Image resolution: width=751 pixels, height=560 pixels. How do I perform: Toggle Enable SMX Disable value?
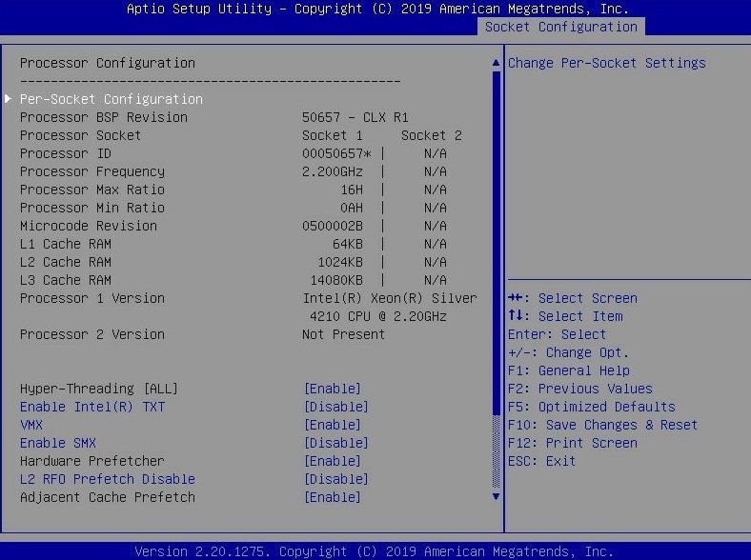tap(336, 443)
